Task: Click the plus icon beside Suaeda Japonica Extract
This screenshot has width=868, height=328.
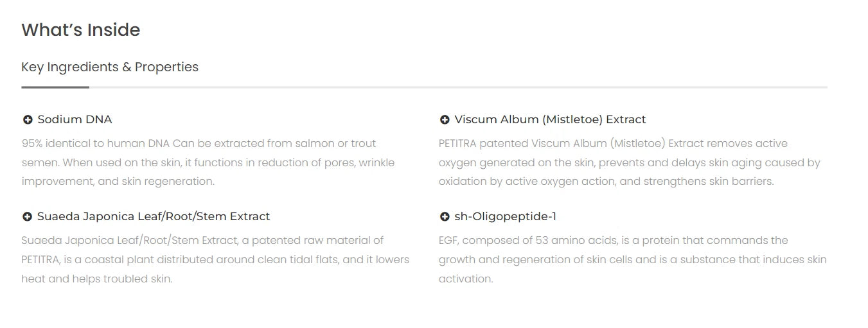Action: [x=27, y=217]
